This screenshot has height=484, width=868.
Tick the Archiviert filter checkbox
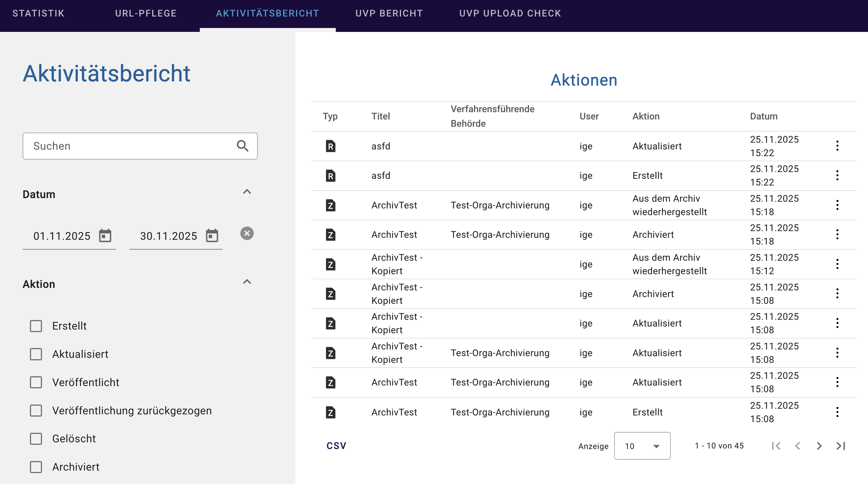(36, 467)
